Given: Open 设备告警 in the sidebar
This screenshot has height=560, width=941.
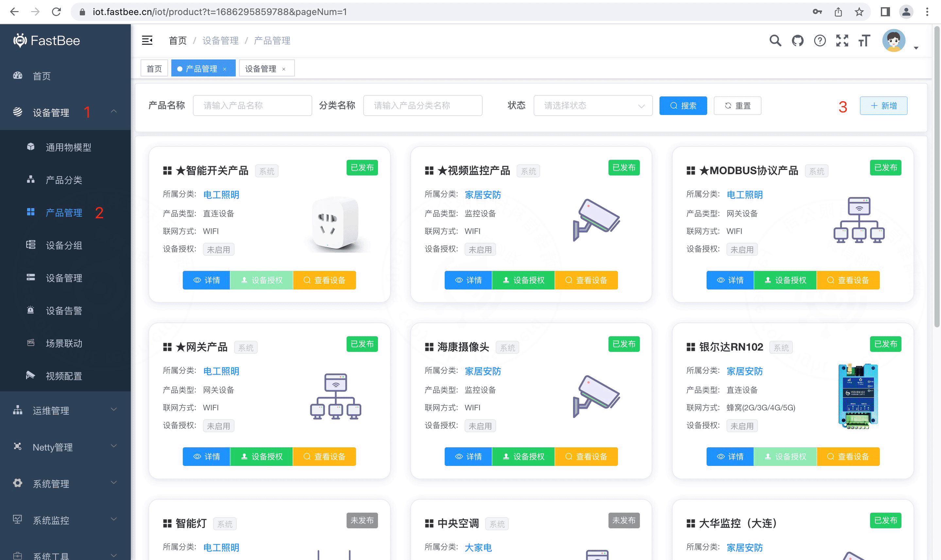Looking at the screenshot, I should point(65,310).
